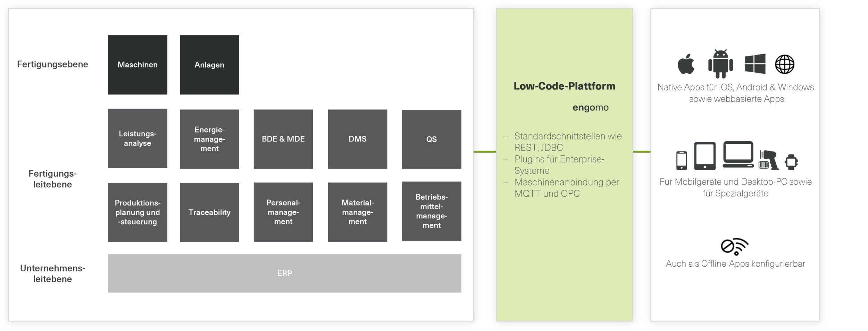Click the web globe icon
The height and width of the screenshot is (331, 868).
pyautogui.click(x=785, y=64)
